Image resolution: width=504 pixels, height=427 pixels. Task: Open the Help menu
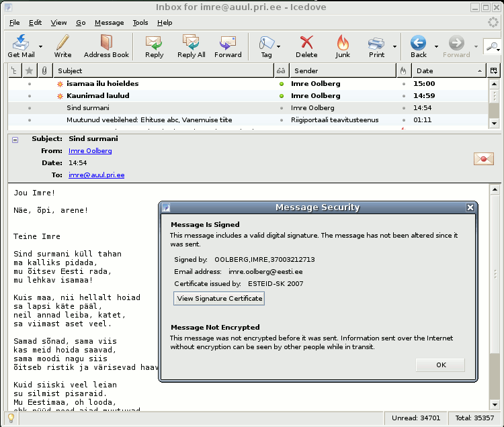(x=165, y=22)
